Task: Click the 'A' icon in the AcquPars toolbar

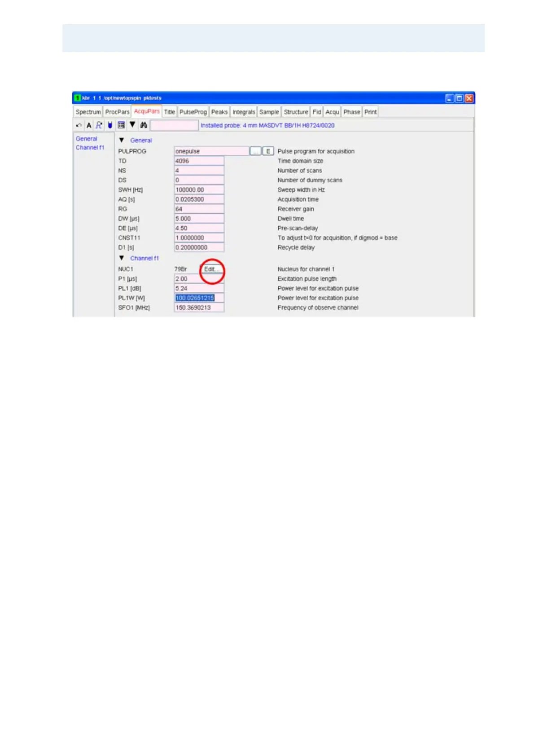Action: click(89, 125)
